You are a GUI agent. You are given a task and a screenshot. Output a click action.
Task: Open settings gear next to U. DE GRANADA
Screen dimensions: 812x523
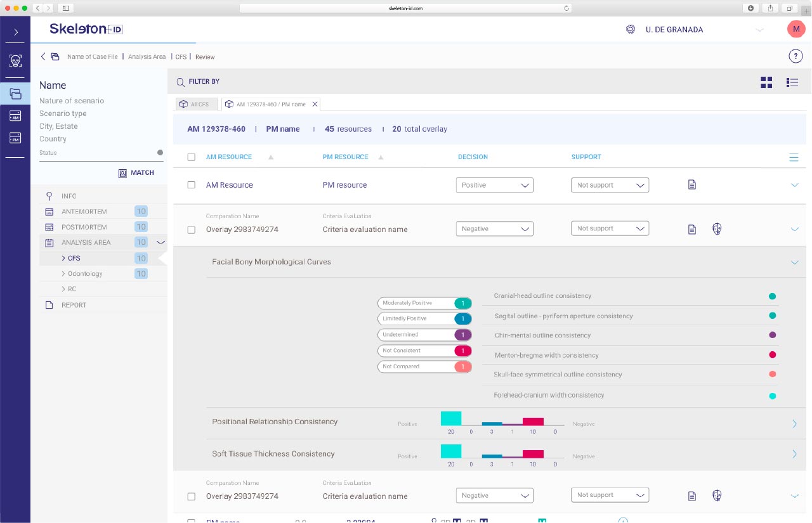coord(631,30)
